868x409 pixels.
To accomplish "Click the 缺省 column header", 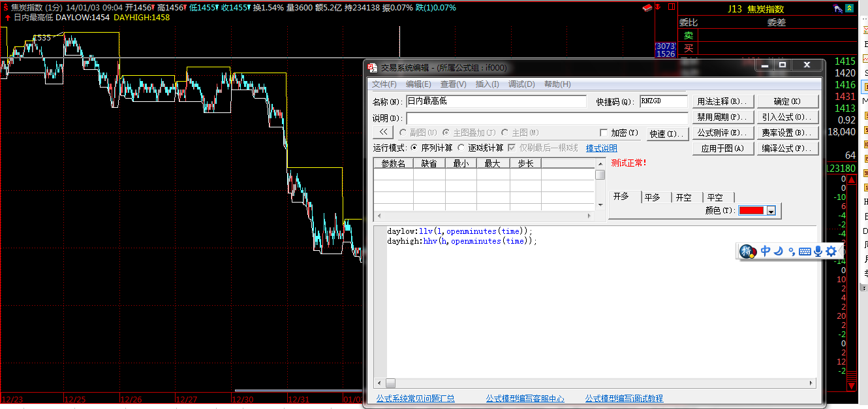I will click(429, 163).
